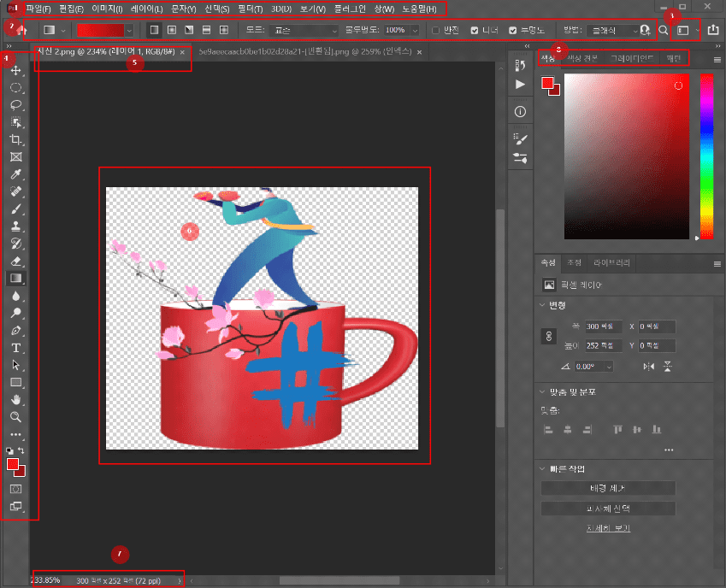
Task: Select the Hand tool
Action: (15, 400)
